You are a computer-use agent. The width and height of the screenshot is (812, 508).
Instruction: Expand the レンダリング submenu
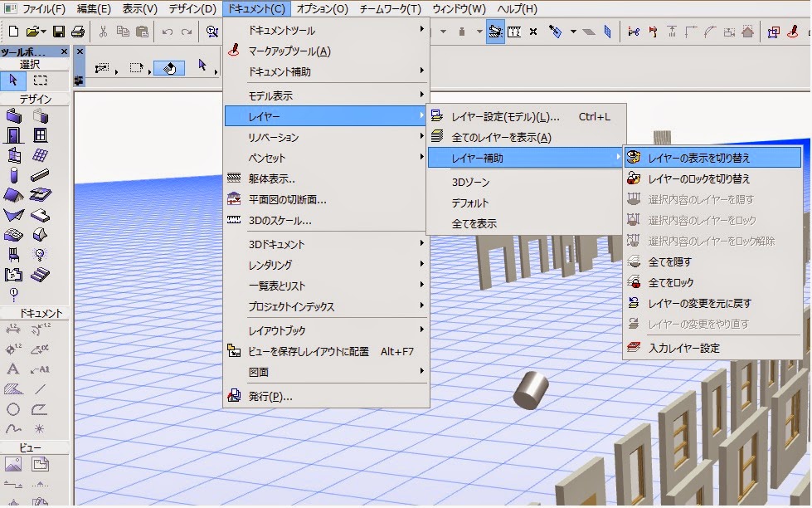tap(326, 264)
